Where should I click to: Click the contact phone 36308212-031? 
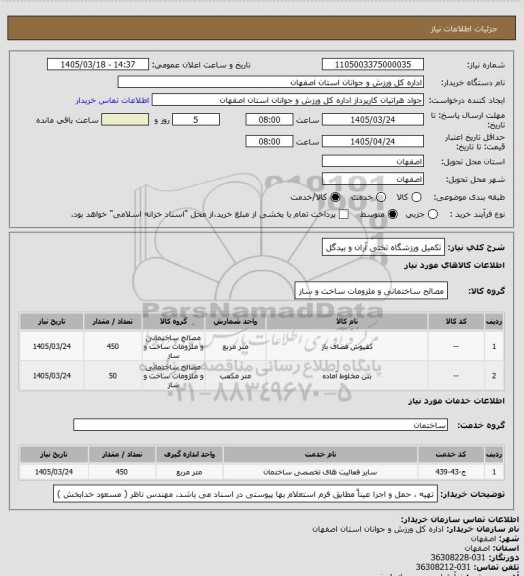click(443, 567)
